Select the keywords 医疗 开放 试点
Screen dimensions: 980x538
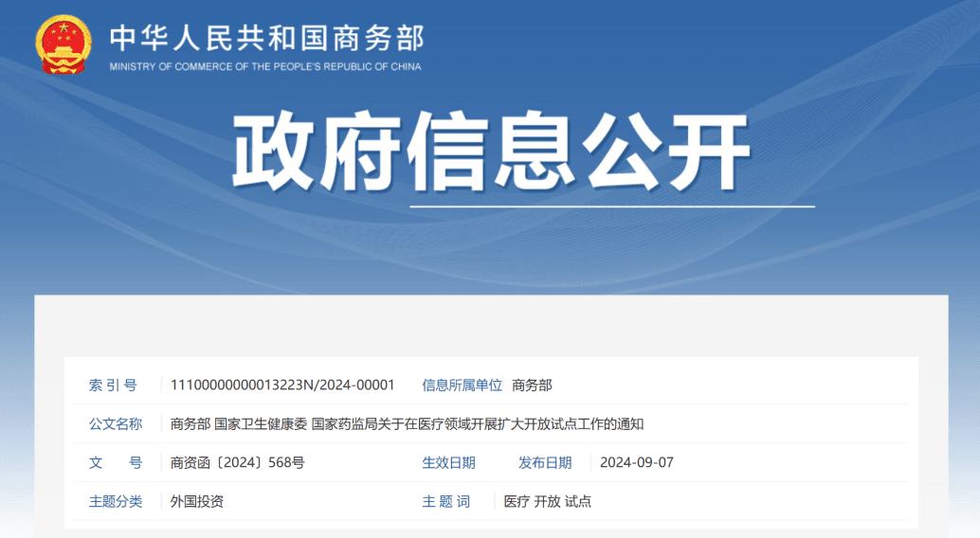pos(548,502)
